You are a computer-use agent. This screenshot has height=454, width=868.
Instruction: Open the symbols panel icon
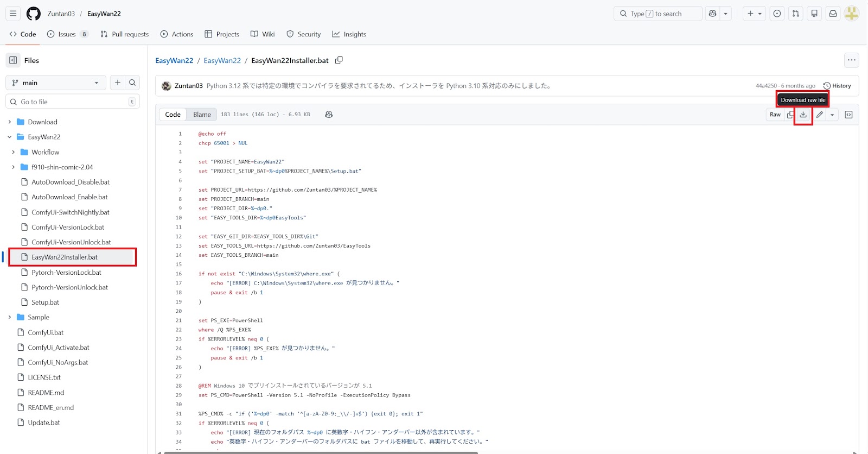pos(848,115)
